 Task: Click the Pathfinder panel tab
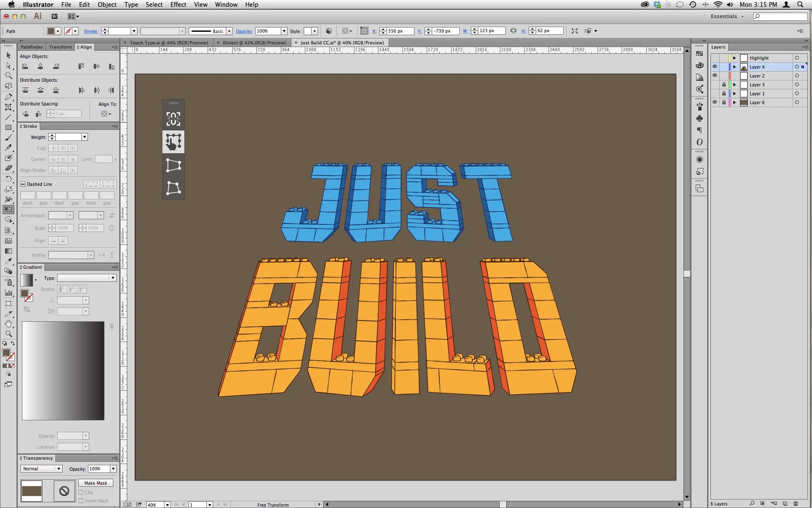tap(33, 47)
